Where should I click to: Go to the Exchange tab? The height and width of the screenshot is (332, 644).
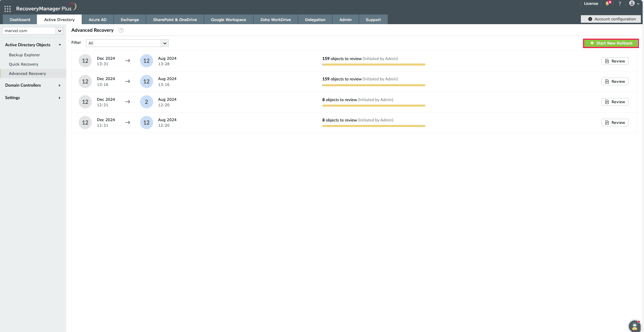130,20
